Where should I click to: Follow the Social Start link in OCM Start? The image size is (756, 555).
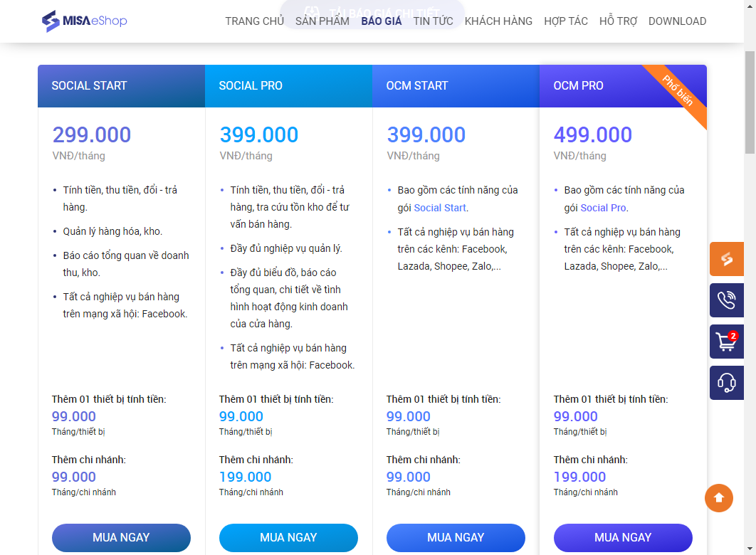440,208
